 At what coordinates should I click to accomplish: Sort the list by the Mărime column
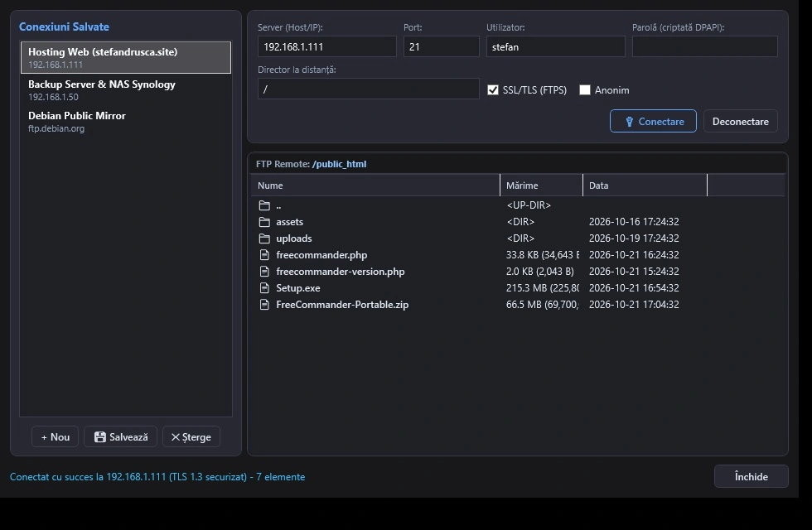(x=541, y=185)
